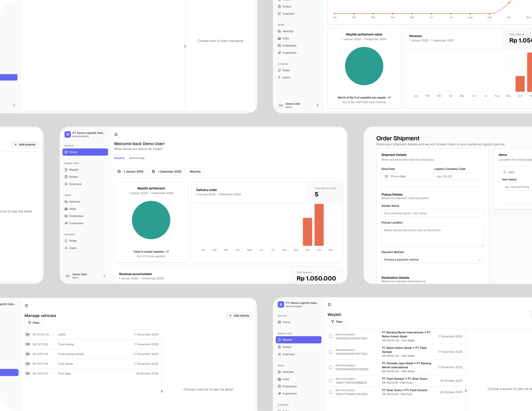
Task: Open Monthly interval selector
Action: [195, 171]
